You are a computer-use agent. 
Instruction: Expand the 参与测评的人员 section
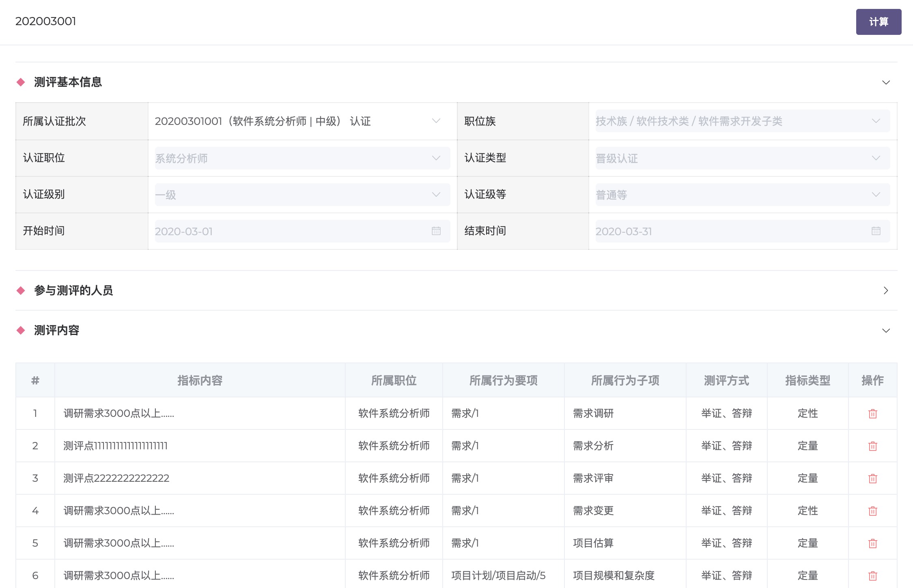pos(886,290)
